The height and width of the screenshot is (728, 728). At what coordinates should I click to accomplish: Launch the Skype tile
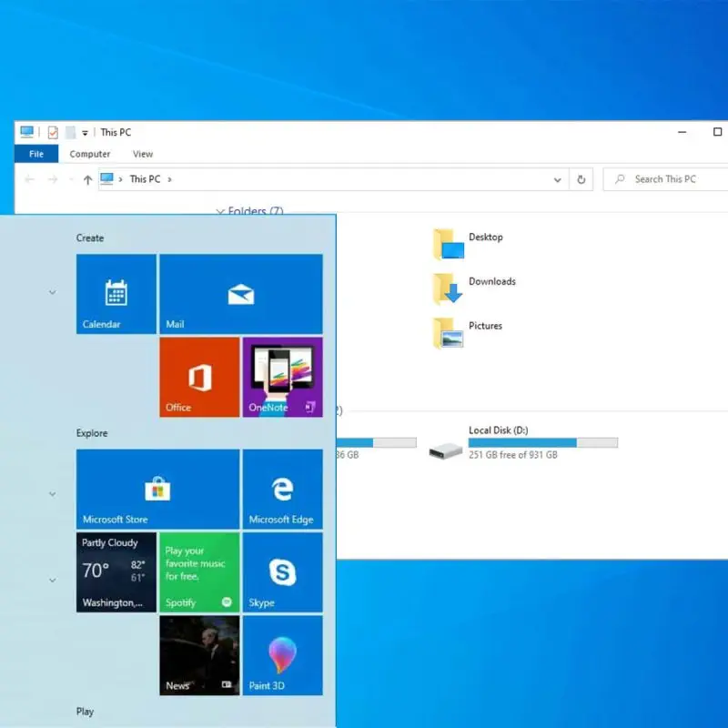click(x=283, y=572)
